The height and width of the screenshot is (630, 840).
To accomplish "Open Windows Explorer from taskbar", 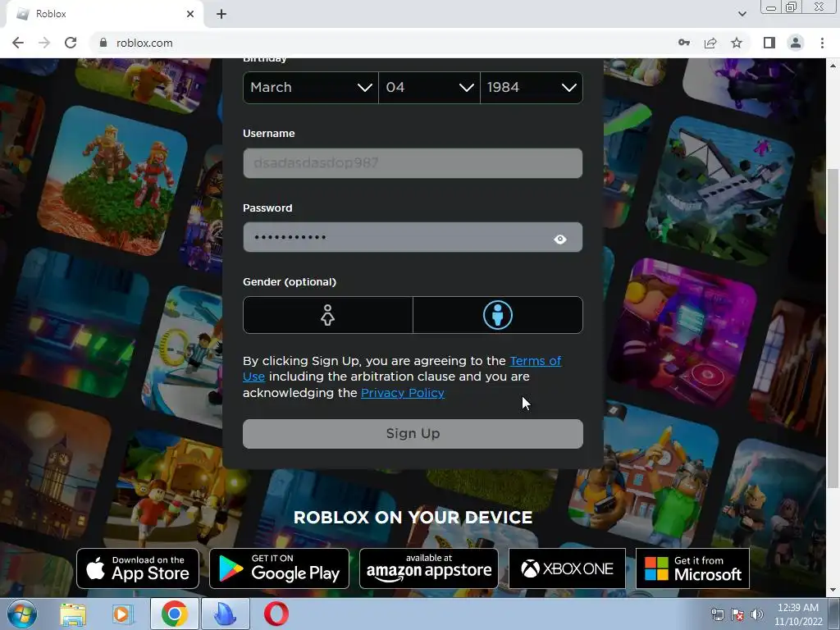I will 73,614.
